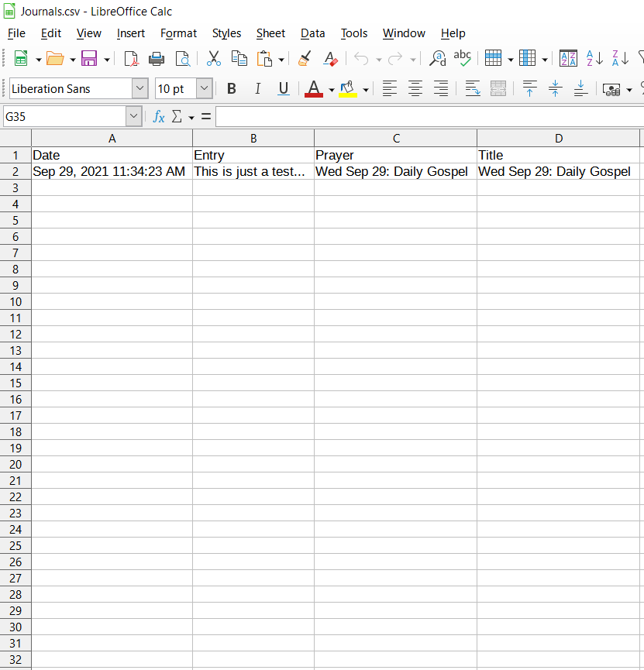644x670 pixels.
Task: Toggle Italic formatting
Action: click(x=257, y=89)
